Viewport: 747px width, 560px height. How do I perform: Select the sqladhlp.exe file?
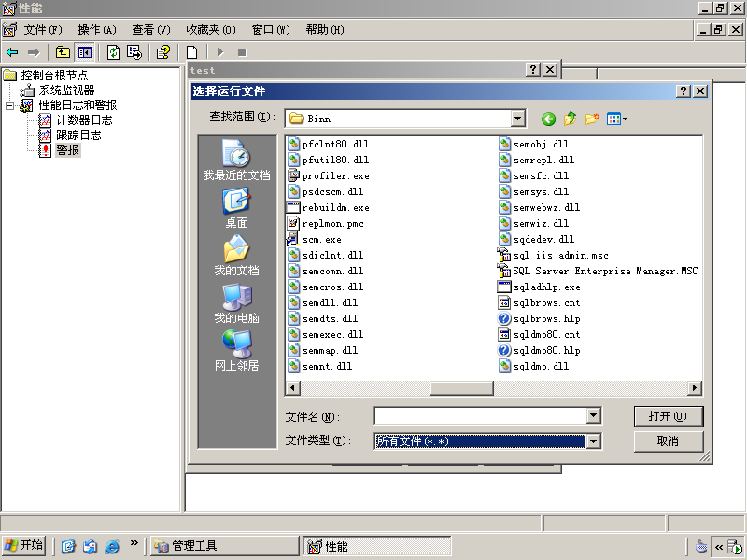[539, 287]
